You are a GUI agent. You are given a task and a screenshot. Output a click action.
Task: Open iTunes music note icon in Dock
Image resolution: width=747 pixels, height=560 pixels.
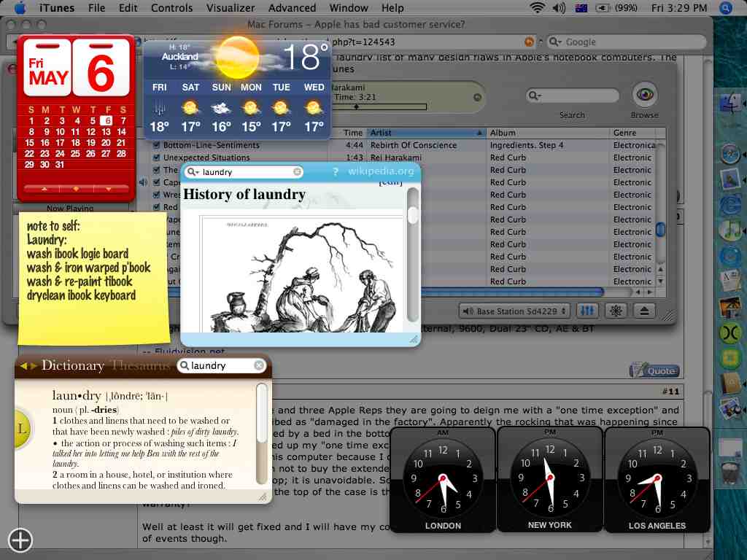pos(730,230)
